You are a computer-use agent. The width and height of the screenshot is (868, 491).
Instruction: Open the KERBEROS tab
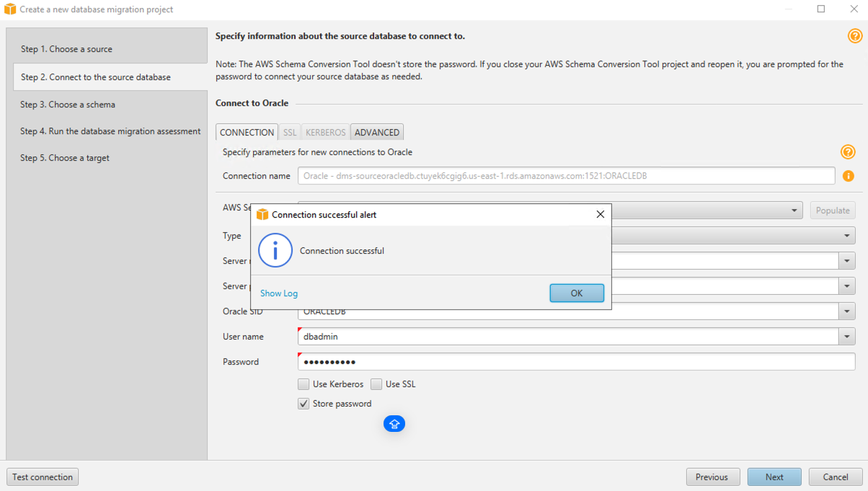tap(326, 133)
